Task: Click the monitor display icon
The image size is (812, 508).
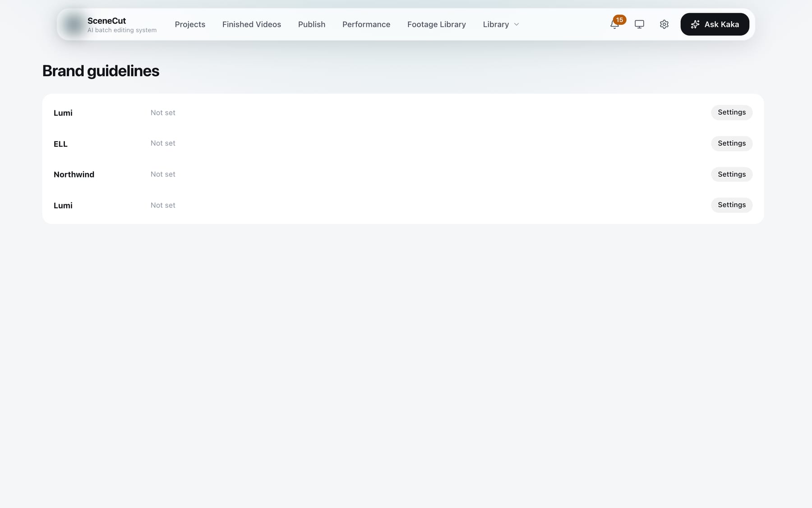Action: pos(639,24)
